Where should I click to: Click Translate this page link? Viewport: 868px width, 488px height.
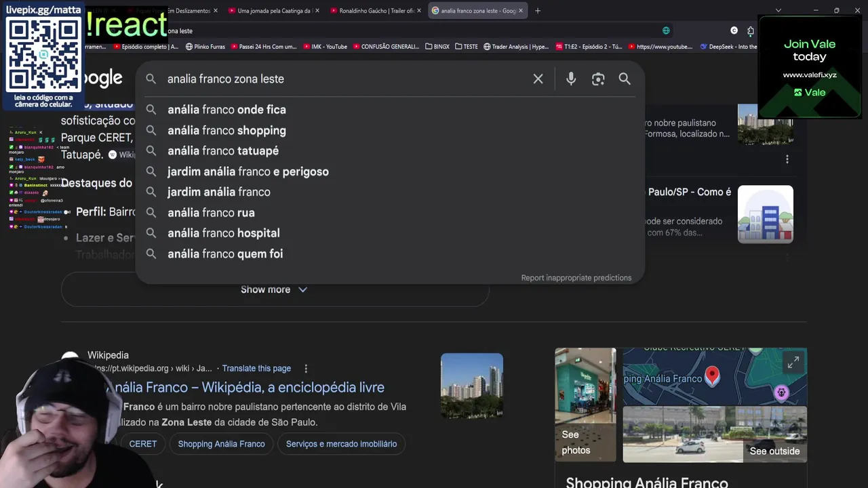coord(256,368)
